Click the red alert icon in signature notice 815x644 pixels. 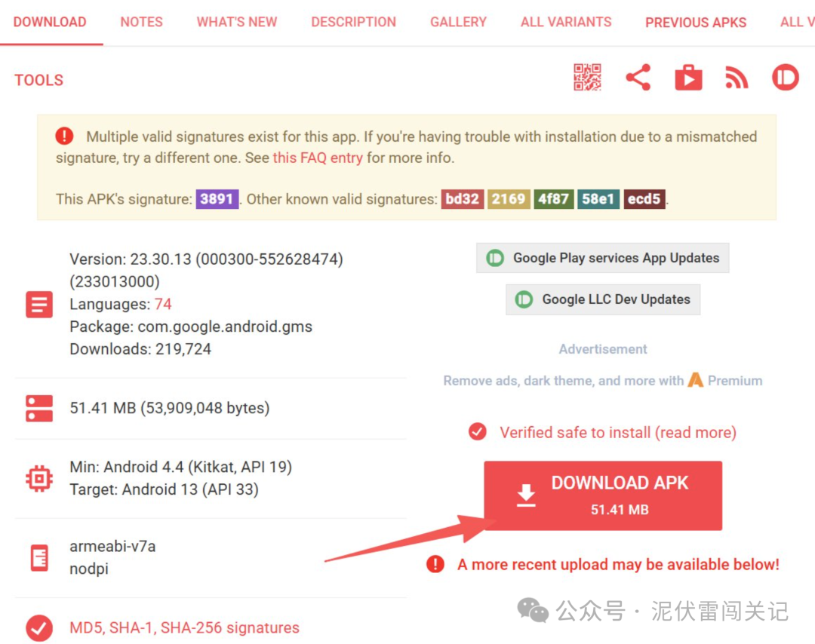click(64, 136)
